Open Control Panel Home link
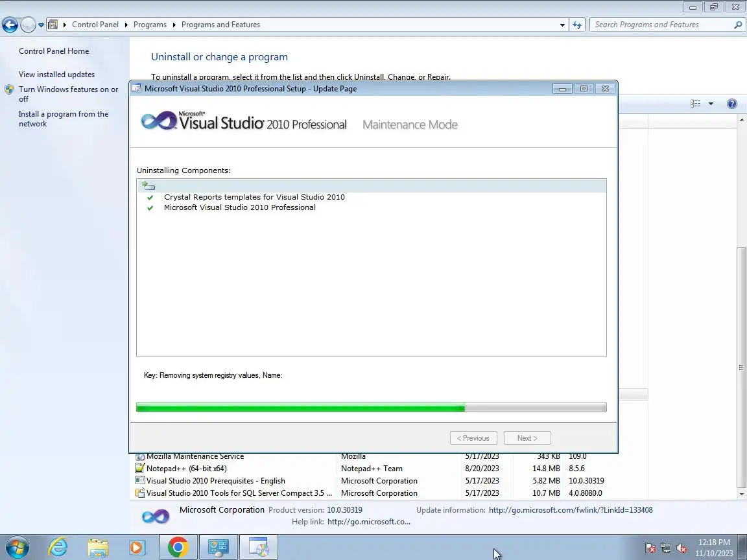This screenshot has height=560, width=747. (54, 51)
